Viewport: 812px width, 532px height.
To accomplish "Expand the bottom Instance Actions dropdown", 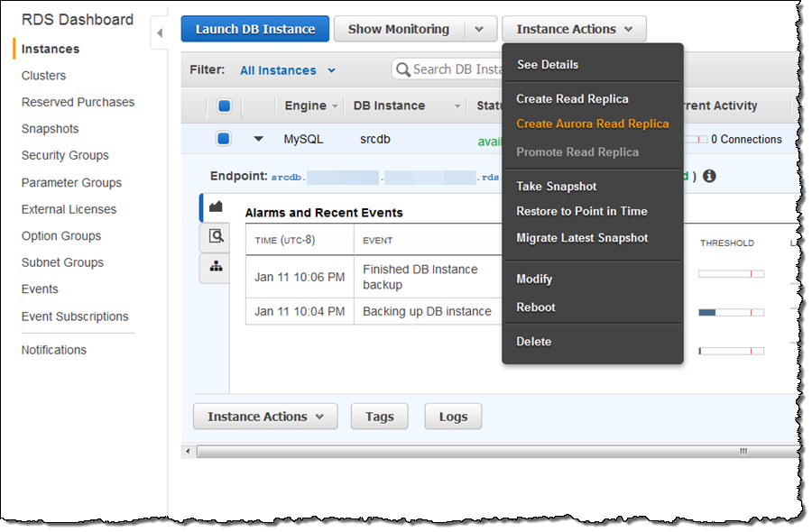I will [x=264, y=417].
